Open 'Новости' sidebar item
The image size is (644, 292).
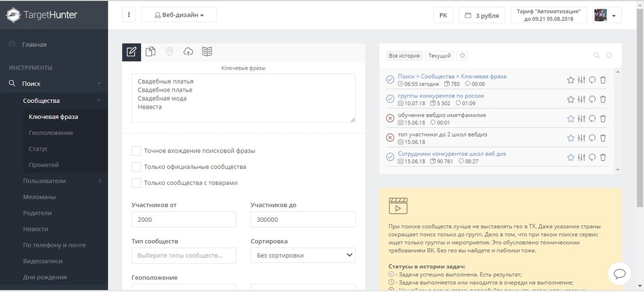(x=35, y=229)
